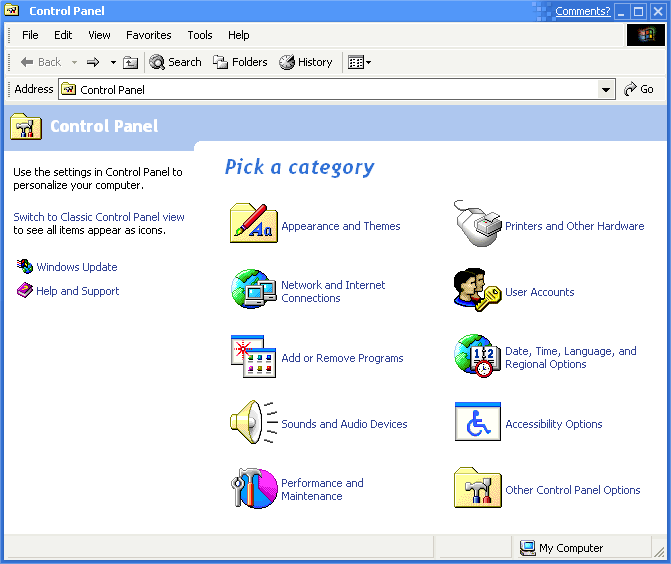Expand the Back history dropdown arrow
Screen dimensions: 671x564
point(74,62)
